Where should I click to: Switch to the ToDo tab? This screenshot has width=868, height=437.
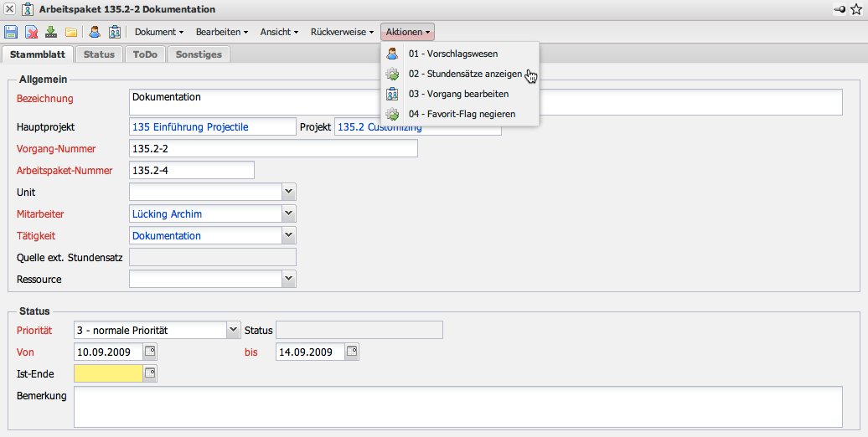(145, 54)
